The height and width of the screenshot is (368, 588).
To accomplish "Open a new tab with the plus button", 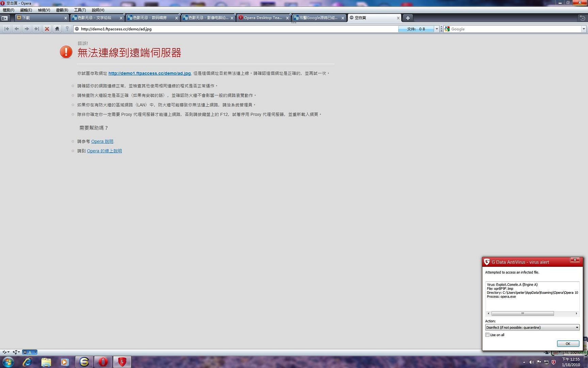I will 408,18.
